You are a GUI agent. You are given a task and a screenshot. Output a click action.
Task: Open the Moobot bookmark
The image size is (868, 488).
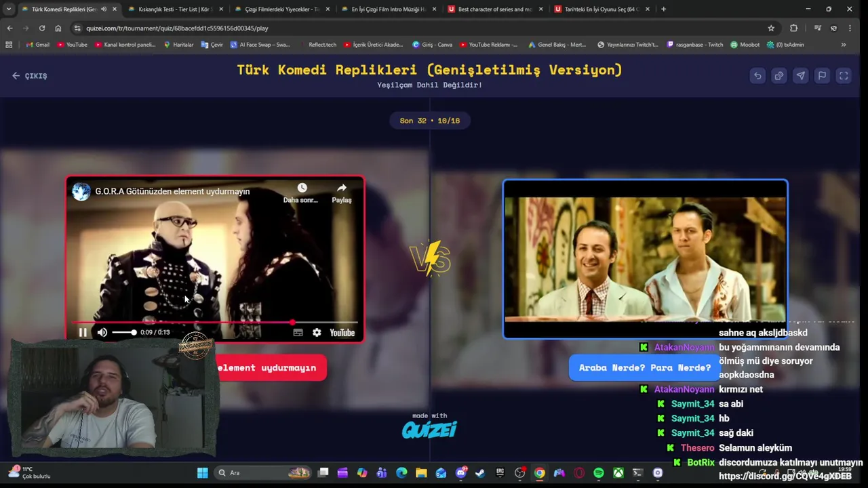tap(745, 45)
